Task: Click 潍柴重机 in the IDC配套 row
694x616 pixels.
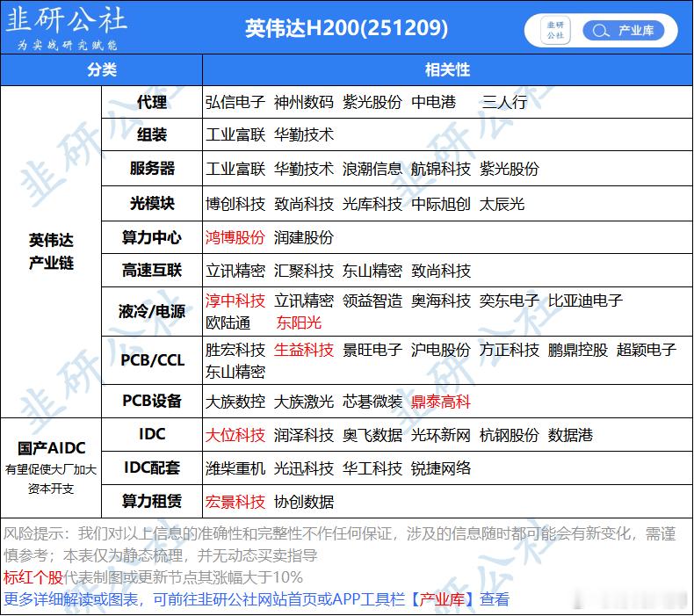Action: (235, 468)
